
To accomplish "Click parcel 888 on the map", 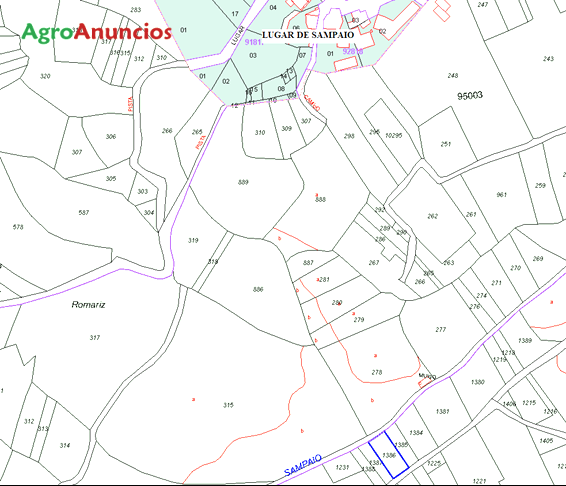I will 320,199.
